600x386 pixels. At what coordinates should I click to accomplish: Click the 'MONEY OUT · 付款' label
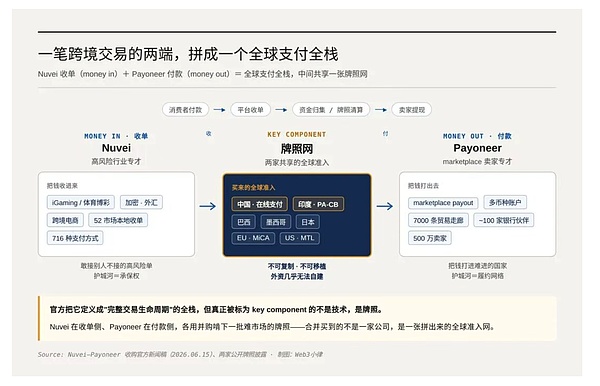[x=477, y=136]
